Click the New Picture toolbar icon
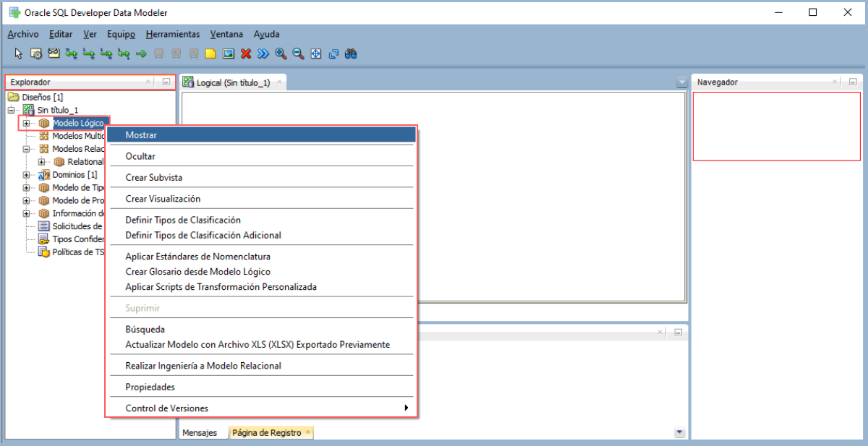The width and height of the screenshot is (868, 446). pyautogui.click(x=228, y=53)
